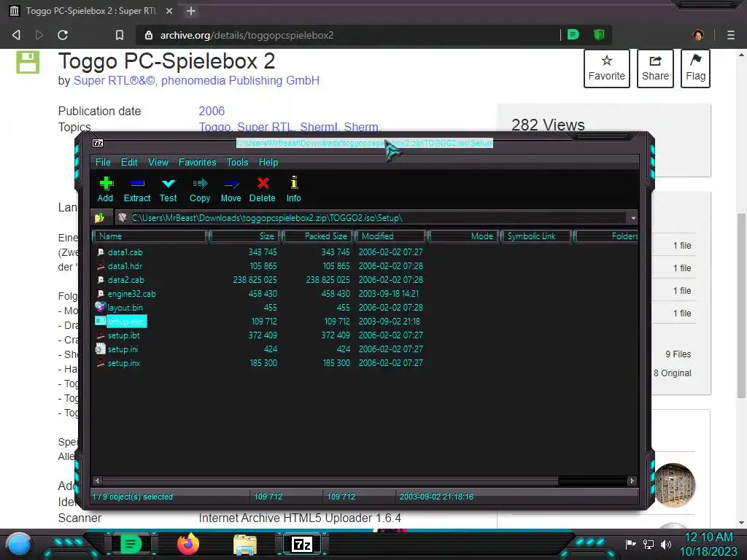Click the Move toolbar icon
Screen dimensions: 747x560
coord(231,184)
